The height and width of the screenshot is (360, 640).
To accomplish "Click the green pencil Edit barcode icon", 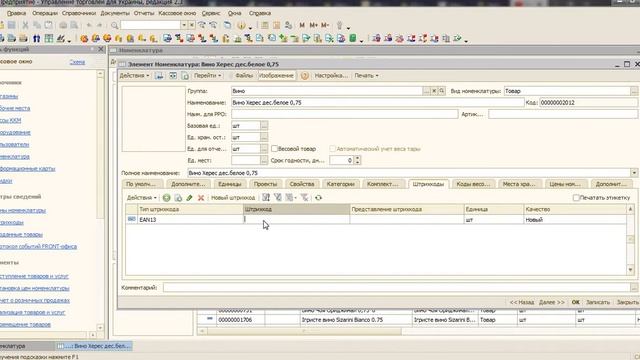I will point(189,198).
